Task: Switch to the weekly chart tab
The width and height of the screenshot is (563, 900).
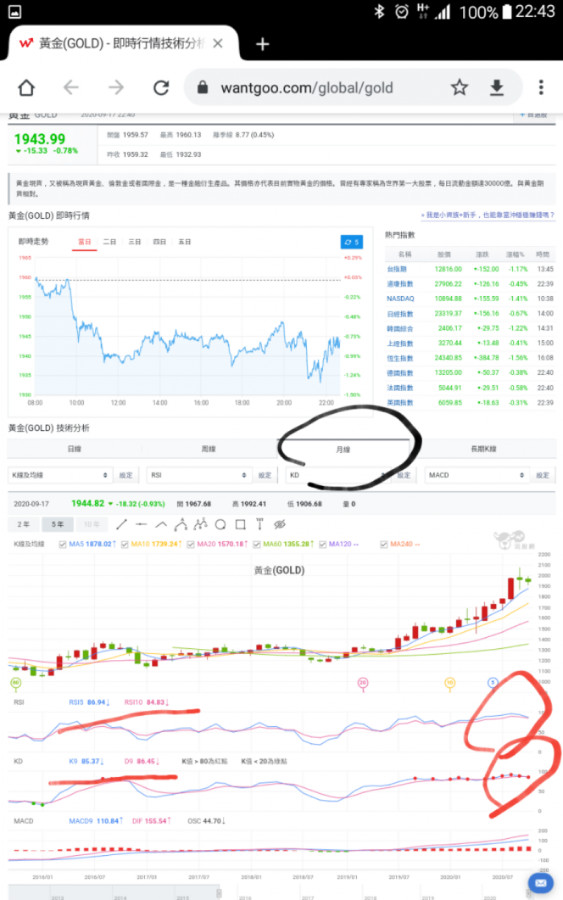Action: click(208, 449)
